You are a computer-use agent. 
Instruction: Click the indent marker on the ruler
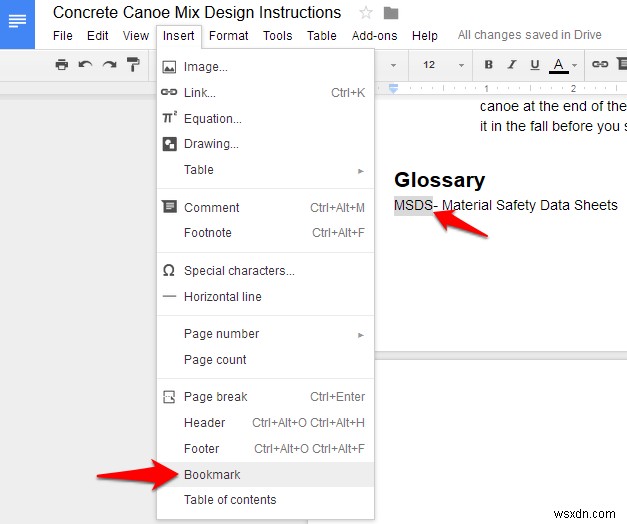[x=393, y=88]
